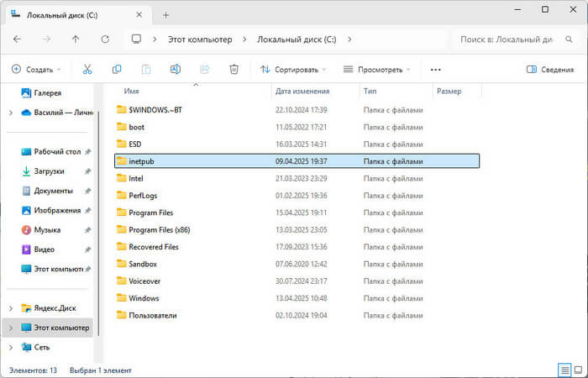Expand the Яндекс.Диск tree node
The image size is (588, 378).
(x=10, y=307)
